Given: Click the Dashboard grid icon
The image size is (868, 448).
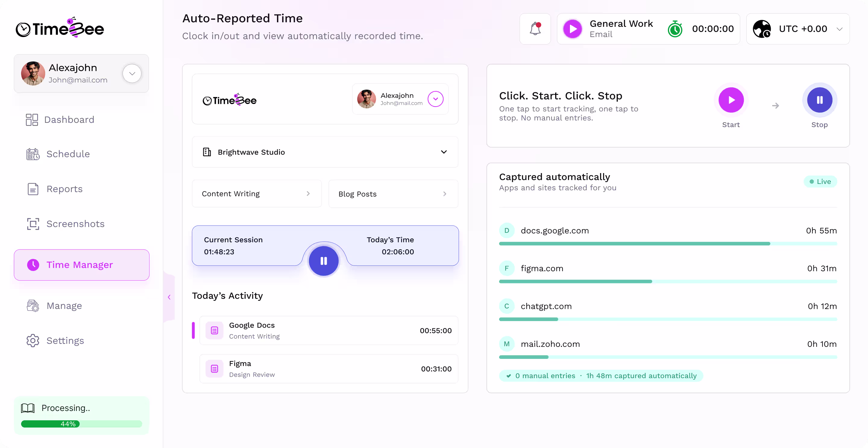Looking at the screenshot, I should 32,120.
